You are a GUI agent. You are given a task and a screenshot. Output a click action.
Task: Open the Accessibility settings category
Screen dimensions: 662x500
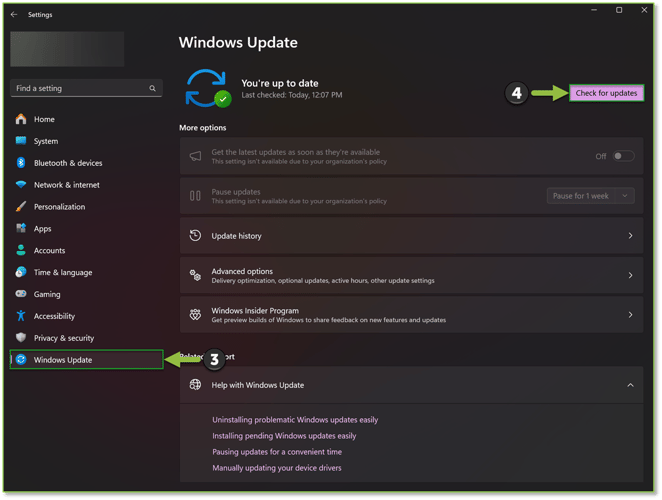pos(54,316)
